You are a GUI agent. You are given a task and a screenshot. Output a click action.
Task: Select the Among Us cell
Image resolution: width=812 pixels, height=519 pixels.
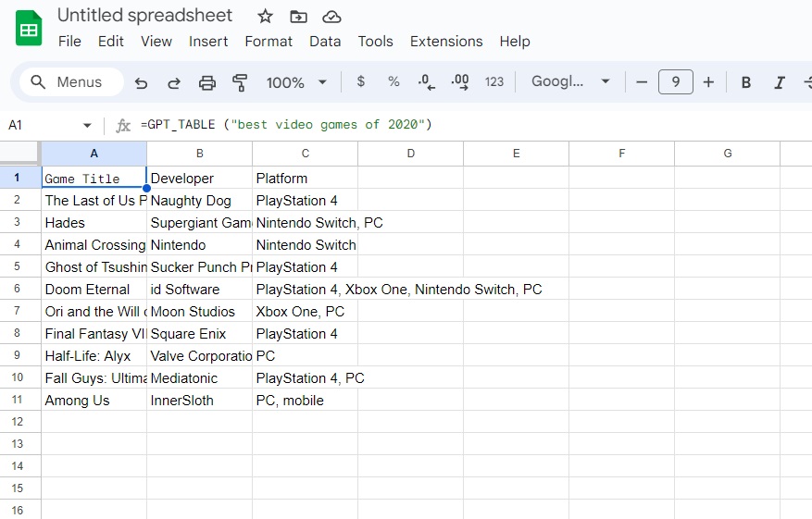point(94,400)
